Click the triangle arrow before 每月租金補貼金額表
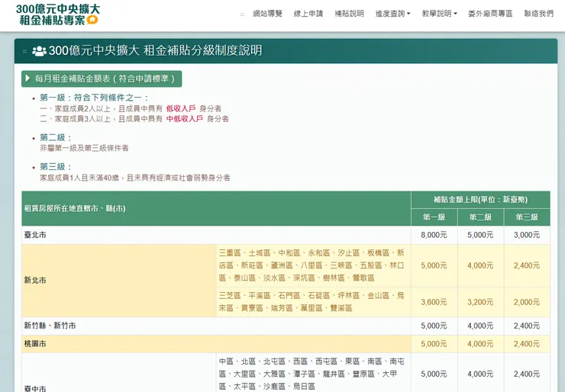Viewport: 565px width, 392px height. (28, 79)
